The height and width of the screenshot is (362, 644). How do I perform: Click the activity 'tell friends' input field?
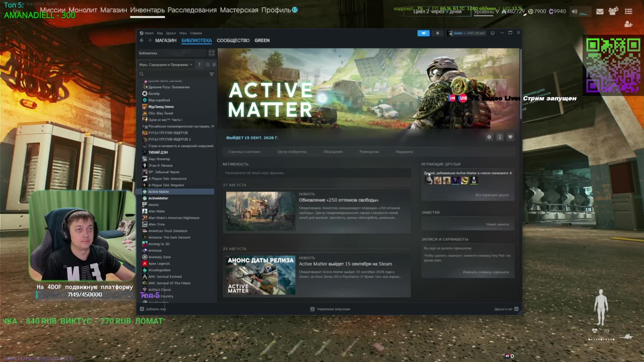(317, 173)
